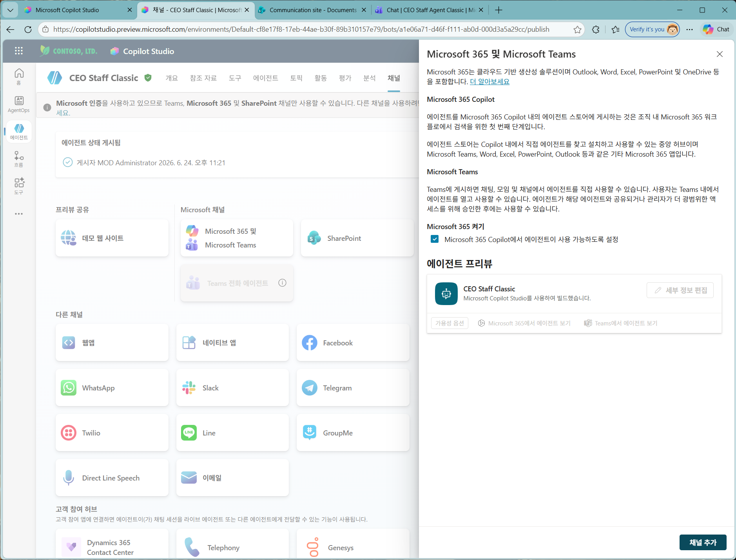Image resolution: width=736 pixels, height=560 pixels.
Task: Select the 이메일 channel
Action: click(x=232, y=478)
